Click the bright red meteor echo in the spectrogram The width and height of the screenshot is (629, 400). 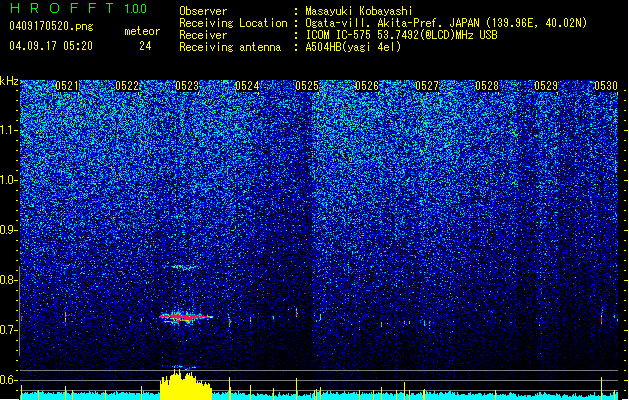click(x=186, y=317)
